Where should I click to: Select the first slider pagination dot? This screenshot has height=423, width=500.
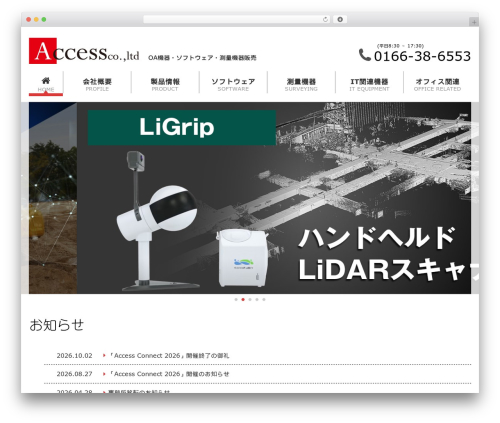pyautogui.click(x=236, y=300)
